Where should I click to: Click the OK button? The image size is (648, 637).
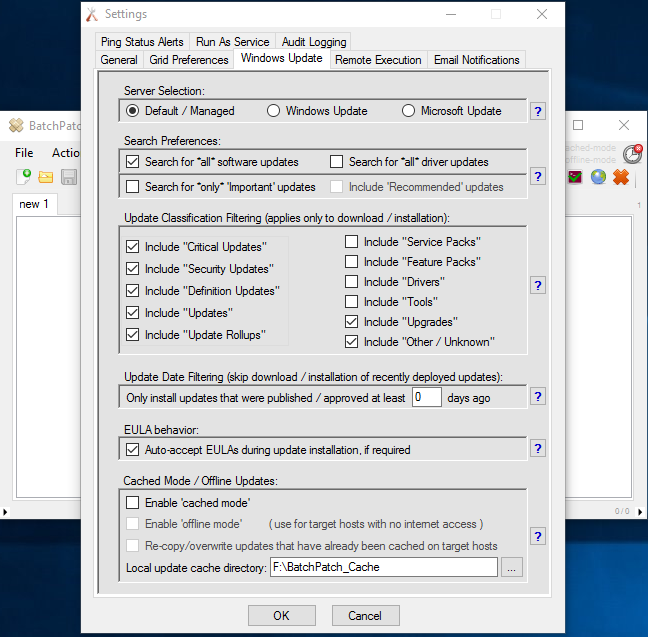point(281,616)
